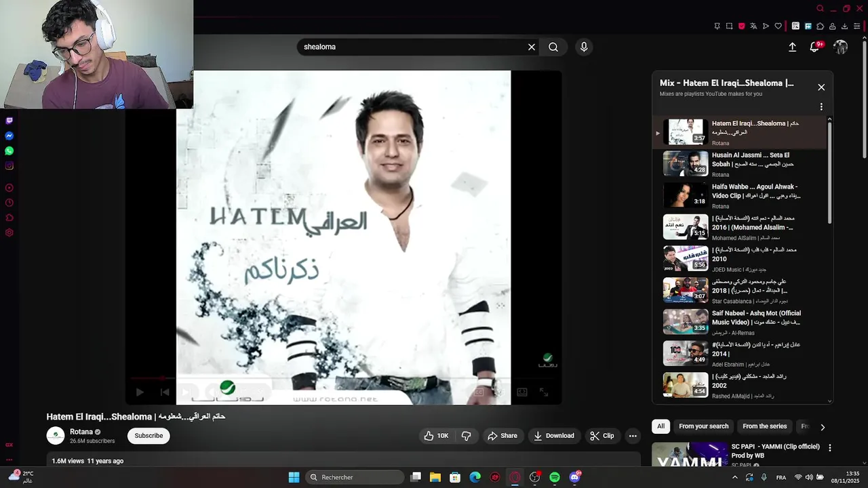Open the sidebar history clock icon
This screenshot has width=868, height=488.
(9, 203)
